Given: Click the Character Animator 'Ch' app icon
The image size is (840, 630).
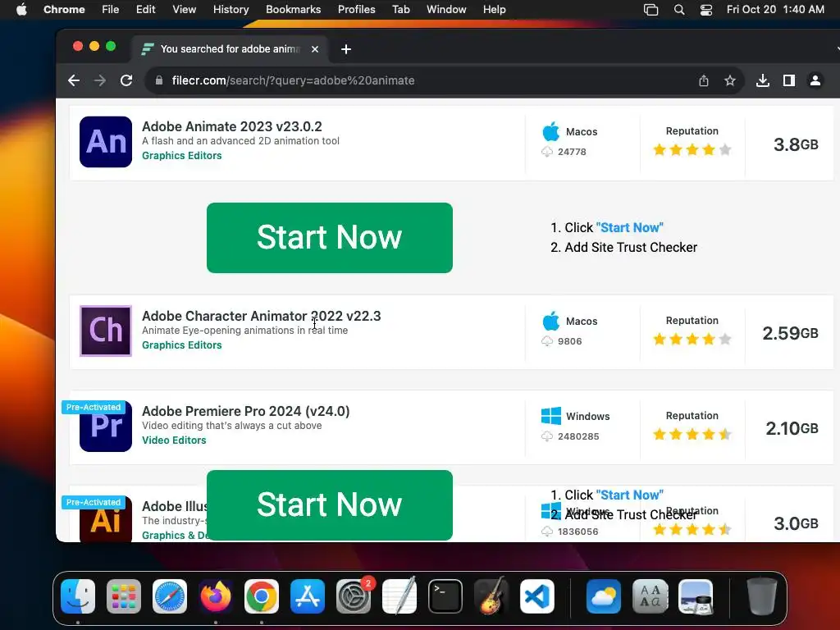Looking at the screenshot, I should click(x=106, y=331).
